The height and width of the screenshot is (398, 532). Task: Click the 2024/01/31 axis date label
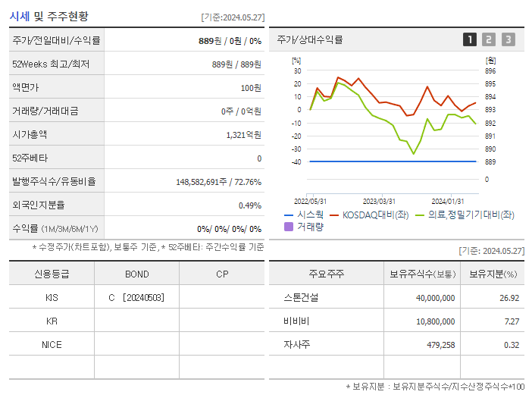[448, 201]
